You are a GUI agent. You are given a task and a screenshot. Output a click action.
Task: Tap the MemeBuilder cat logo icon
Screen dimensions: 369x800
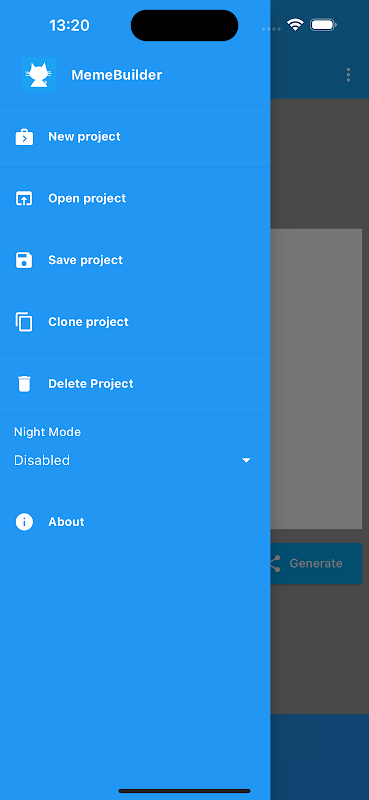(39, 75)
